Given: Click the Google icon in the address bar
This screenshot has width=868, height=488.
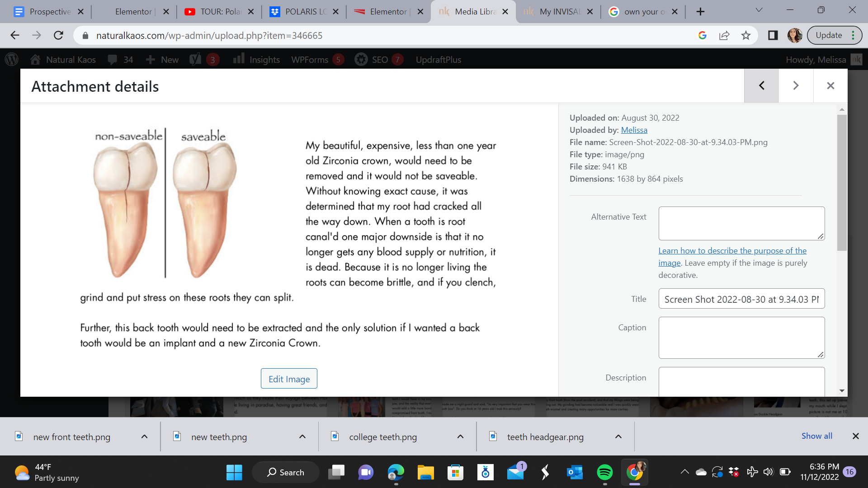Looking at the screenshot, I should [702, 35].
